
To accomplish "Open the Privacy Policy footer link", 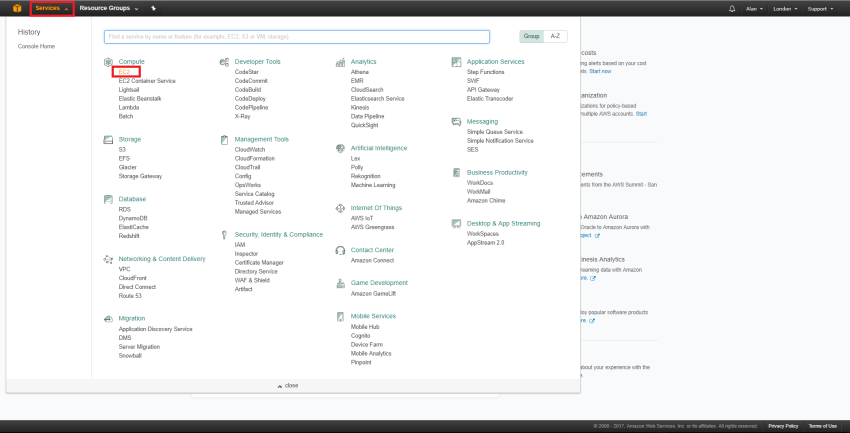I will (x=783, y=426).
